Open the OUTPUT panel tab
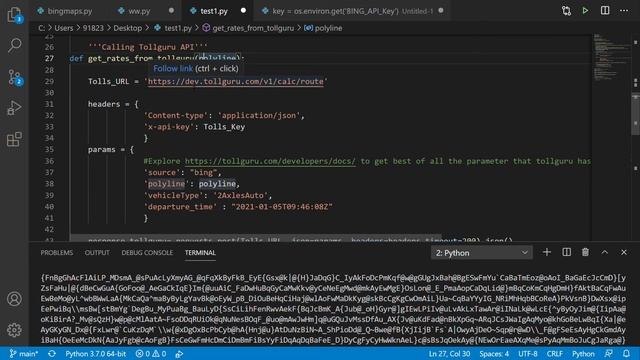 coord(97,253)
